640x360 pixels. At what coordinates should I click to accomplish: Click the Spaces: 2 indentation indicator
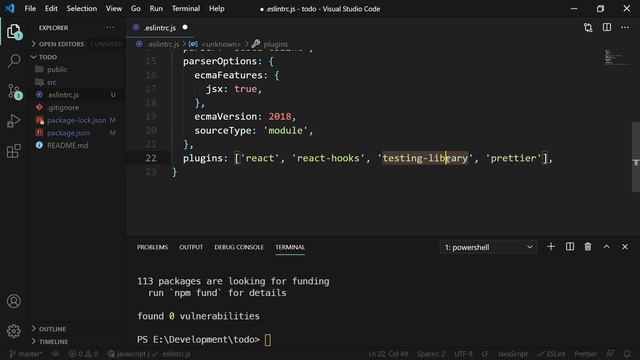tap(431, 354)
